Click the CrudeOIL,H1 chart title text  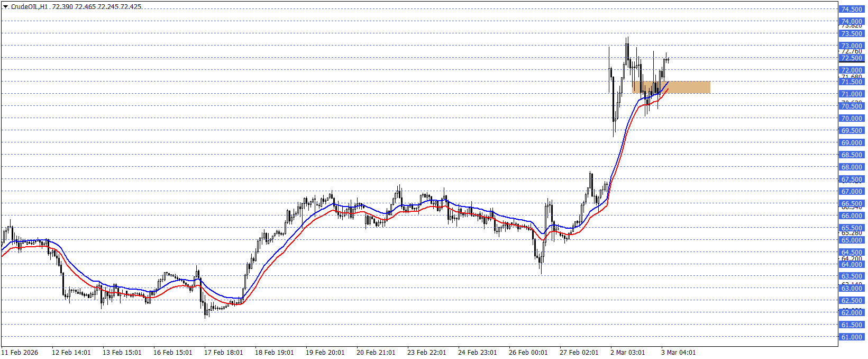[29, 7]
